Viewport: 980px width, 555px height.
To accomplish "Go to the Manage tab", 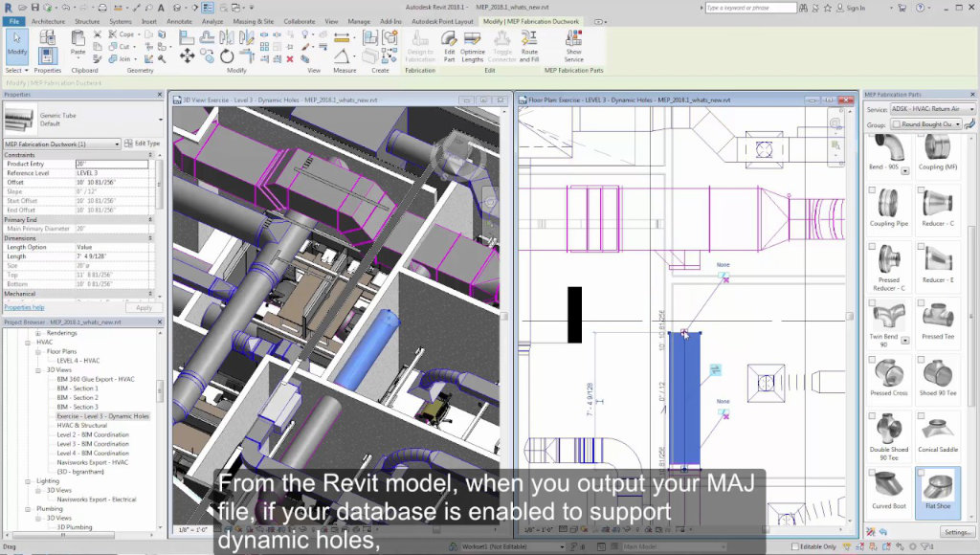I will click(x=359, y=21).
